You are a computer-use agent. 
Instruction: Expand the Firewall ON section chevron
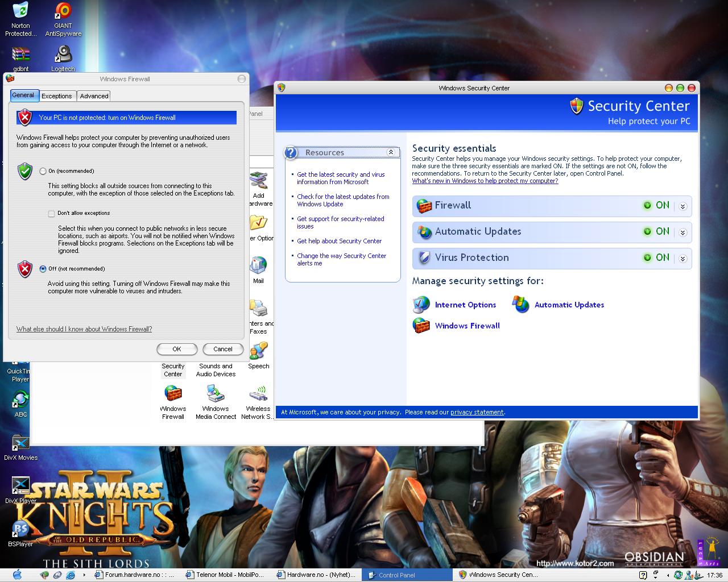pos(682,206)
